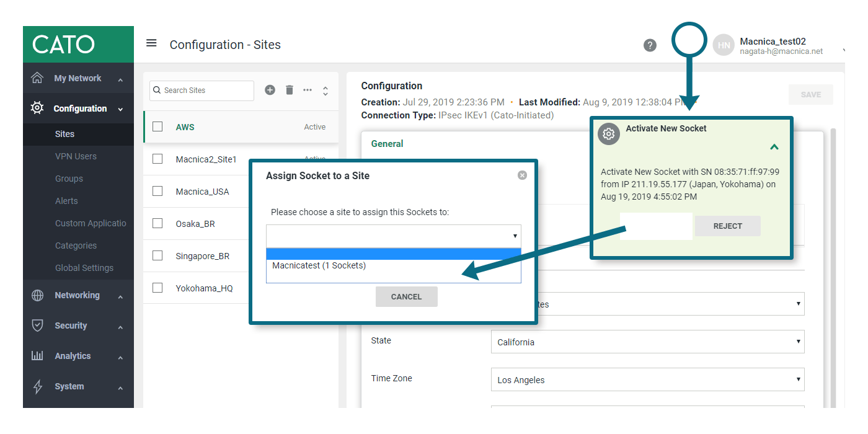The width and height of the screenshot is (868, 434).
Task: Click the search magnifier icon
Action: [157, 90]
